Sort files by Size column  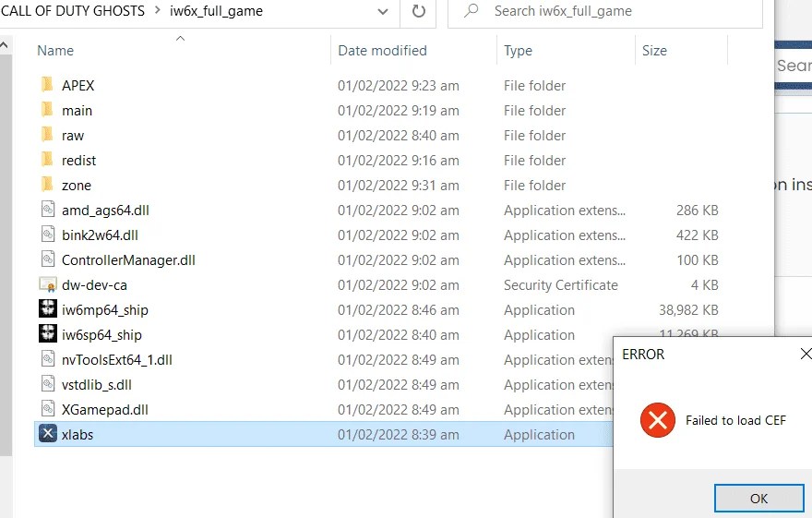click(654, 51)
